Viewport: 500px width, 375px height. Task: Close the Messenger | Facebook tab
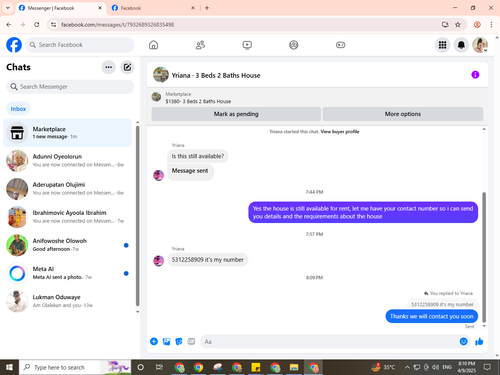(x=100, y=8)
